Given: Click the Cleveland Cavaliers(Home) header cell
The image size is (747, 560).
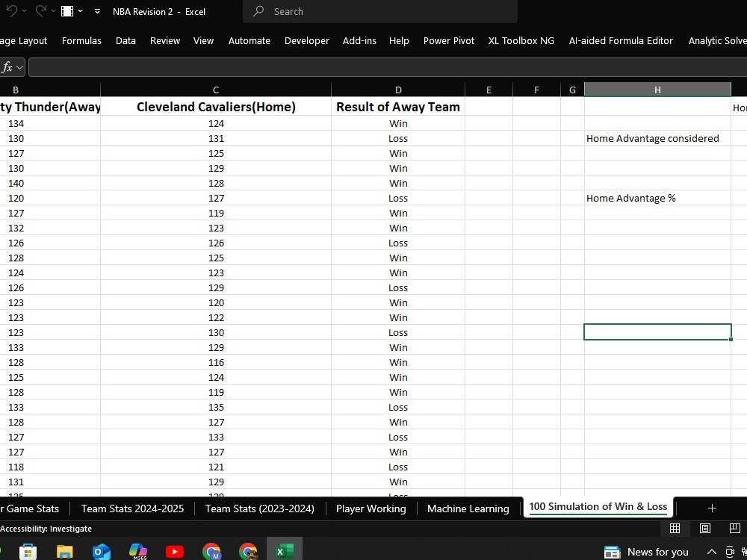Looking at the screenshot, I should coord(216,107).
